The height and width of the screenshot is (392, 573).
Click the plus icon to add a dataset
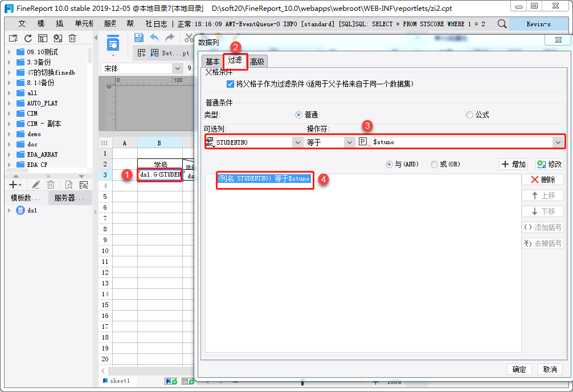pyautogui.click(x=13, y=185)
